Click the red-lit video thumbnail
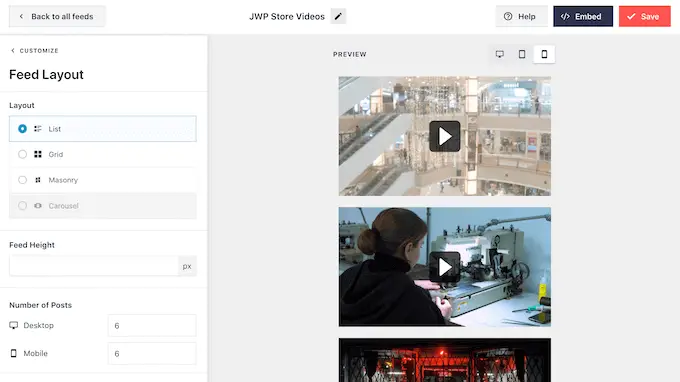The height and width of the screenshot is (382, 680). coord(445,360)
